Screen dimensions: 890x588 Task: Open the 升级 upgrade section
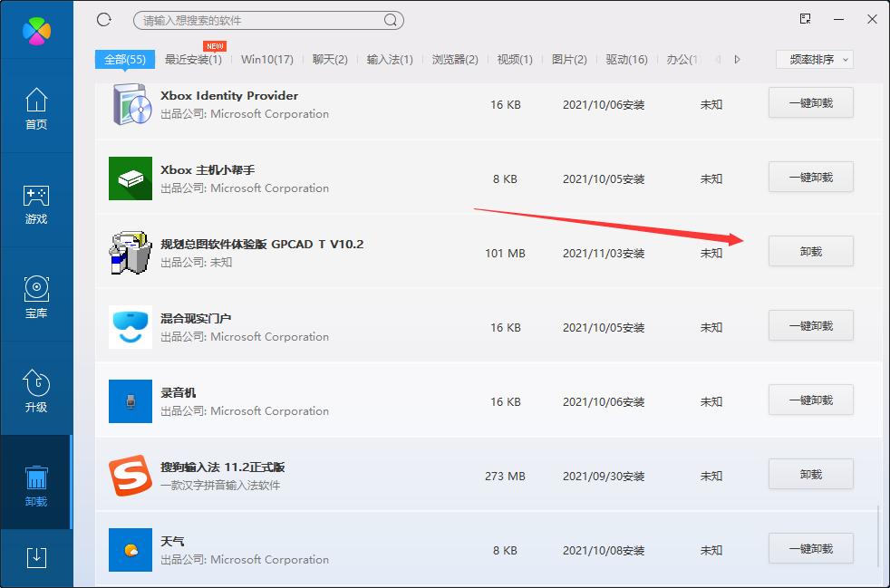click(36, 391)
